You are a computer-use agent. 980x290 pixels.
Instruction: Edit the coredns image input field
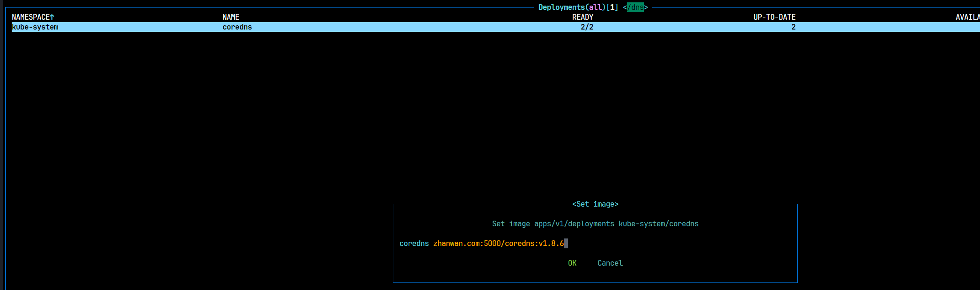501,244
